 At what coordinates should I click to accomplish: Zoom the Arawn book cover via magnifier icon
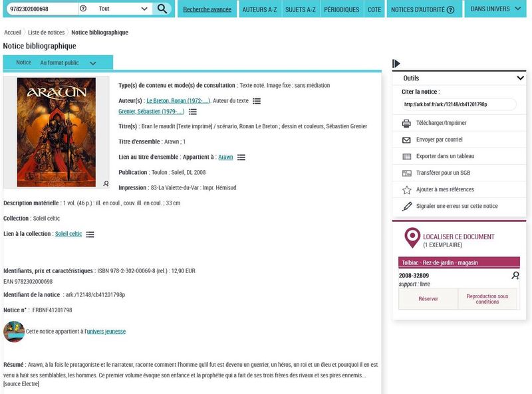[106, 183]
